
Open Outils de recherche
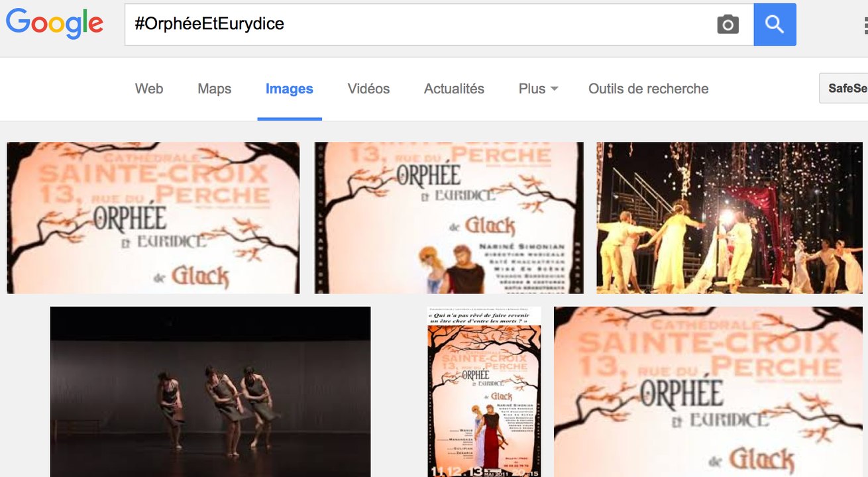tap(649, 89)
